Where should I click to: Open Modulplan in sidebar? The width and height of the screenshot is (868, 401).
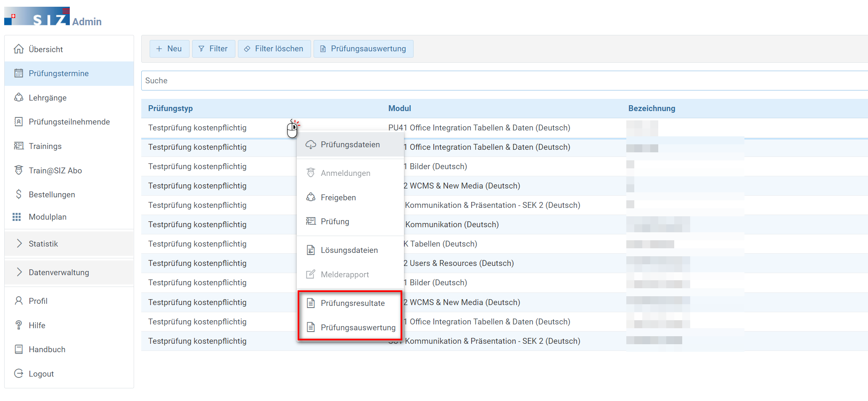[69, 217]
